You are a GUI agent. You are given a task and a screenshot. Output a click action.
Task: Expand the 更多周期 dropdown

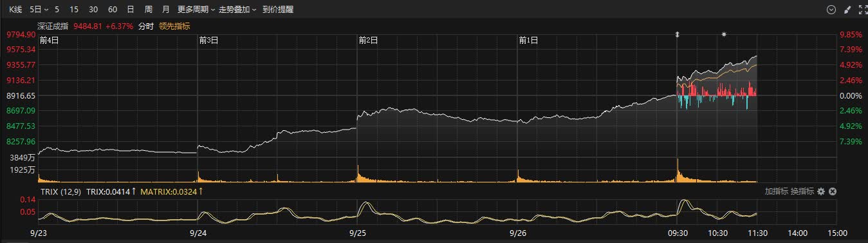click(196, 10)
